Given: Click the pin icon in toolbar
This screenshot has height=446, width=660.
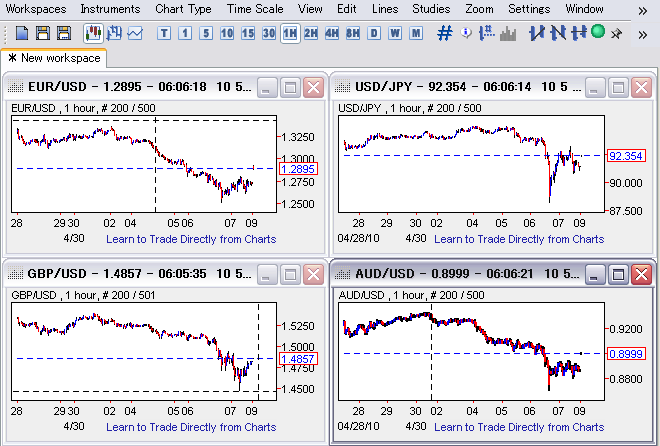Looking at the screenshot, I should tap(617, 34).
